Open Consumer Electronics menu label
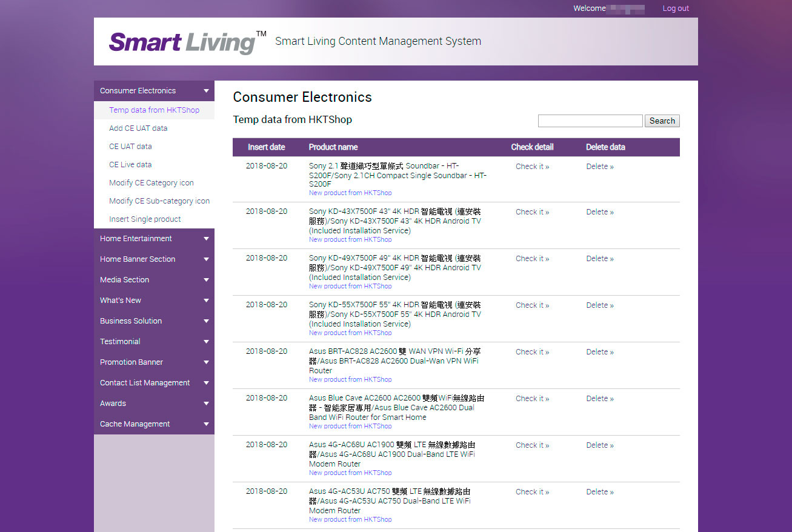 coord(138,91)
